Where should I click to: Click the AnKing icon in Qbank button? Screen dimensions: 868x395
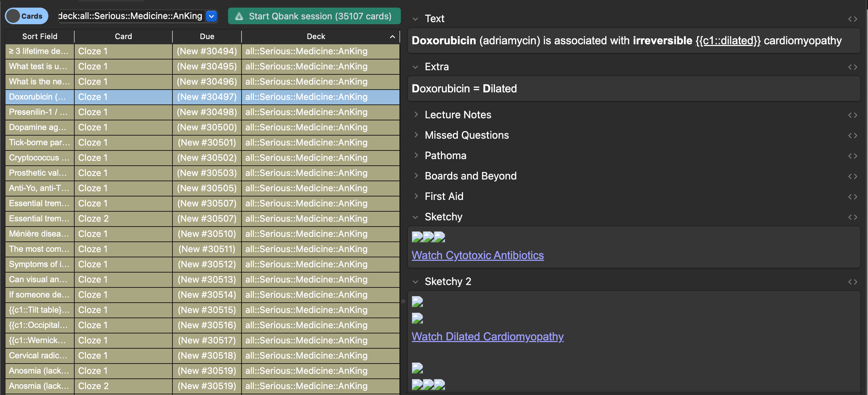239,16
